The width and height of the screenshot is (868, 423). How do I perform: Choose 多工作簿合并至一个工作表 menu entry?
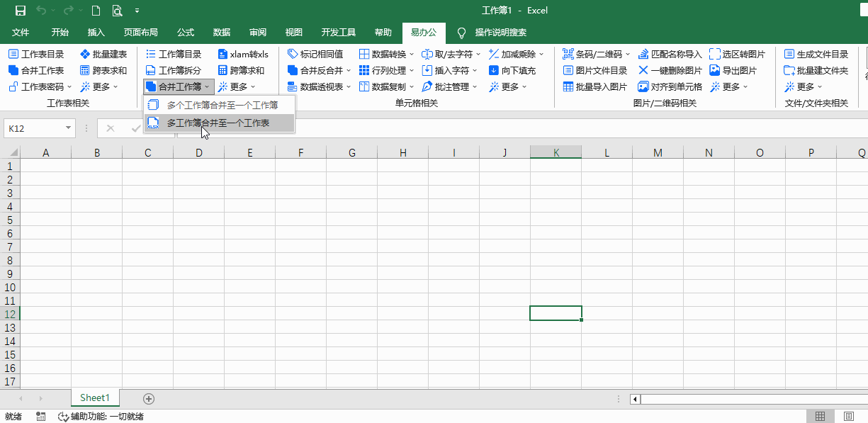point(219,123)
